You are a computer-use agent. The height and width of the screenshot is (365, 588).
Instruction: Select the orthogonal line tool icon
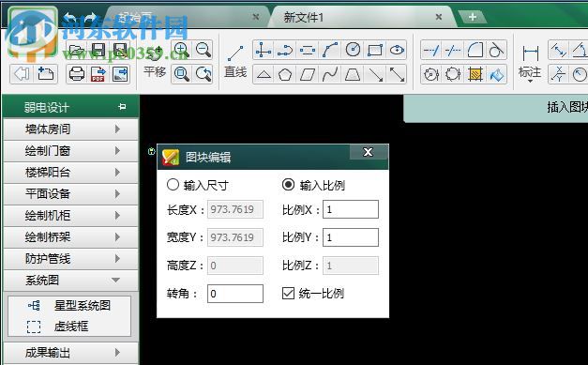[x=264, y=50]
